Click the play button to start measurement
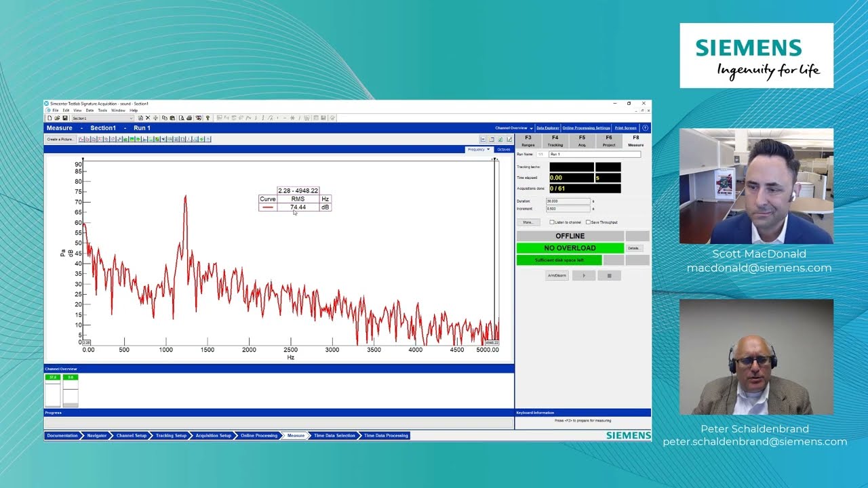The height and width of the screenshot is (488, 868). [x=584, y=276]
